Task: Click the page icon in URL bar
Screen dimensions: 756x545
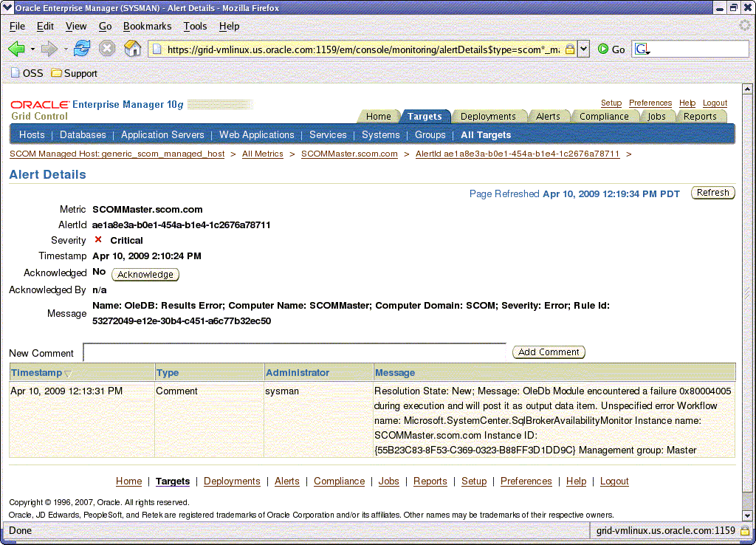Action: [157, 49]
